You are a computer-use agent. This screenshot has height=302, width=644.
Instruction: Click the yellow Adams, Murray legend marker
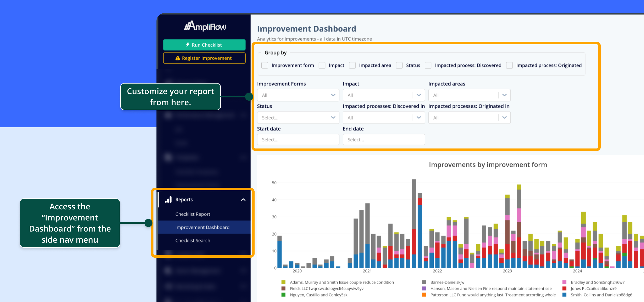coord(284,282)
